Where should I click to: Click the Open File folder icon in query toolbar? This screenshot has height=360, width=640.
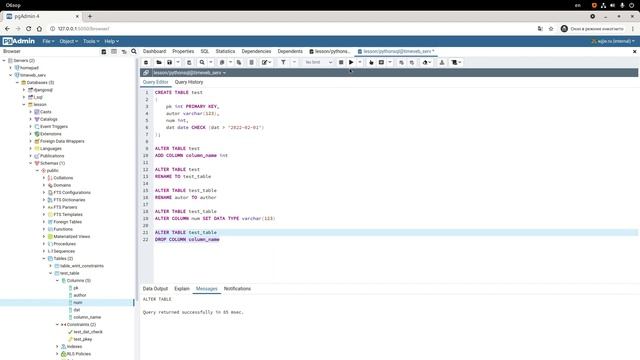click(159, 62)
